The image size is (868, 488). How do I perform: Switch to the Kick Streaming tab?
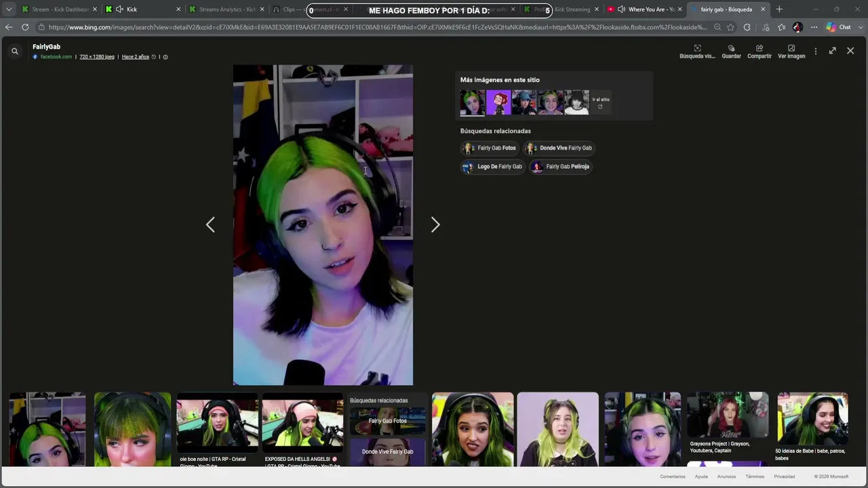click(562, 9)
